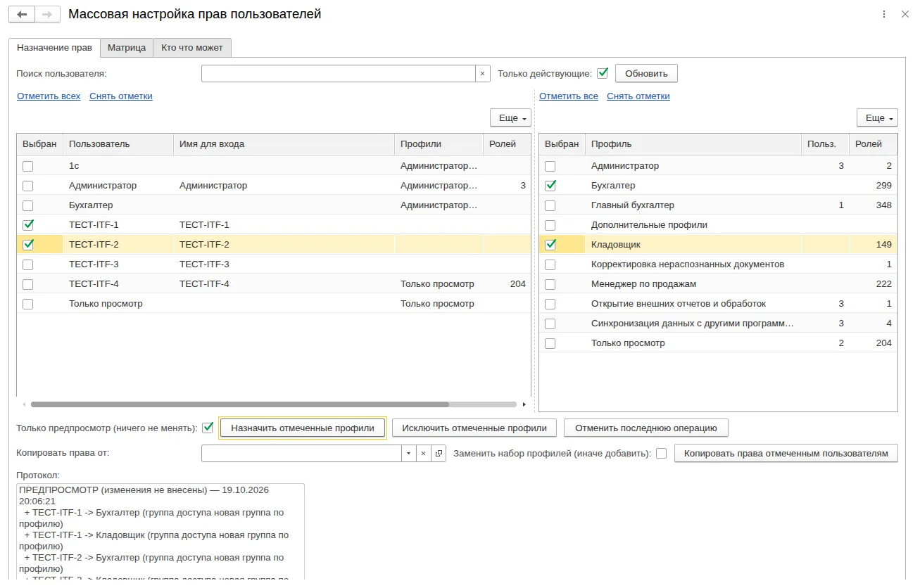
Task: Click 'Снять отметки' link above the profiles list
Action: pyautogui.click(x=638, y=96)
